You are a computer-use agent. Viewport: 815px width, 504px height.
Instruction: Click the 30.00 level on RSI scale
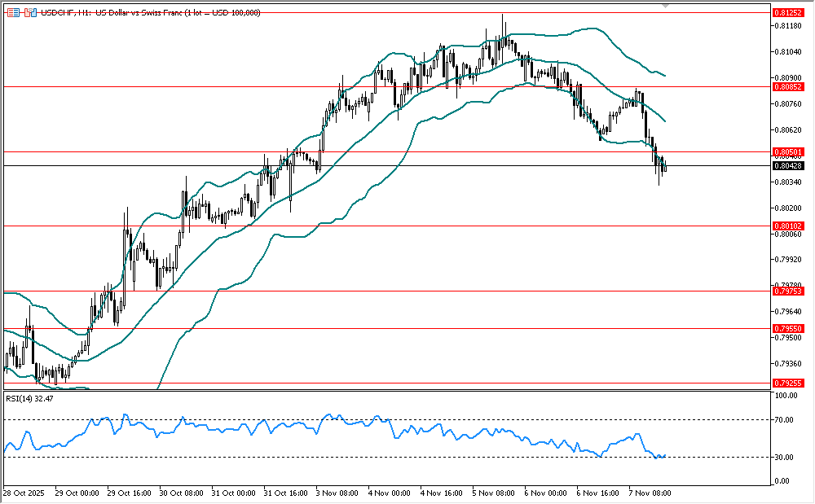784,458
